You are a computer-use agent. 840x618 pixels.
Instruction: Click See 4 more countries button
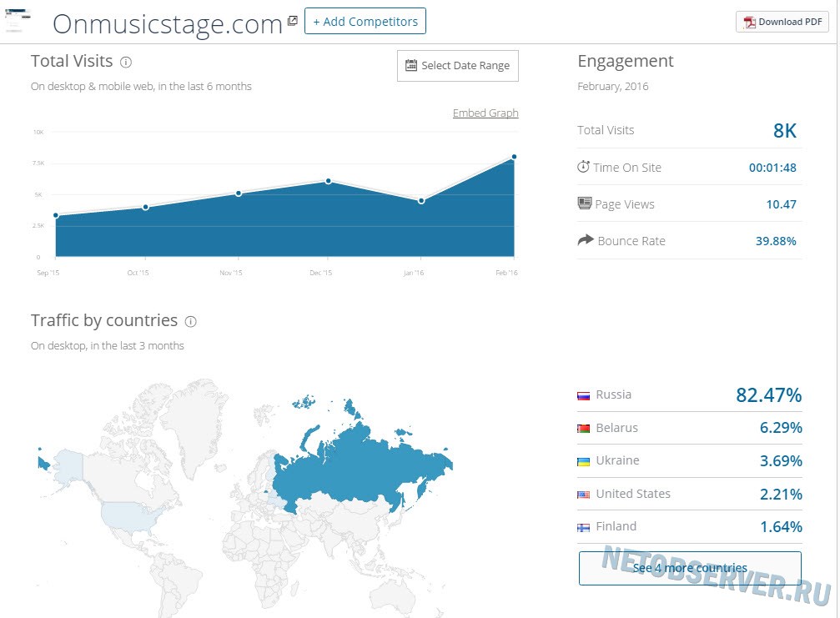690,568
